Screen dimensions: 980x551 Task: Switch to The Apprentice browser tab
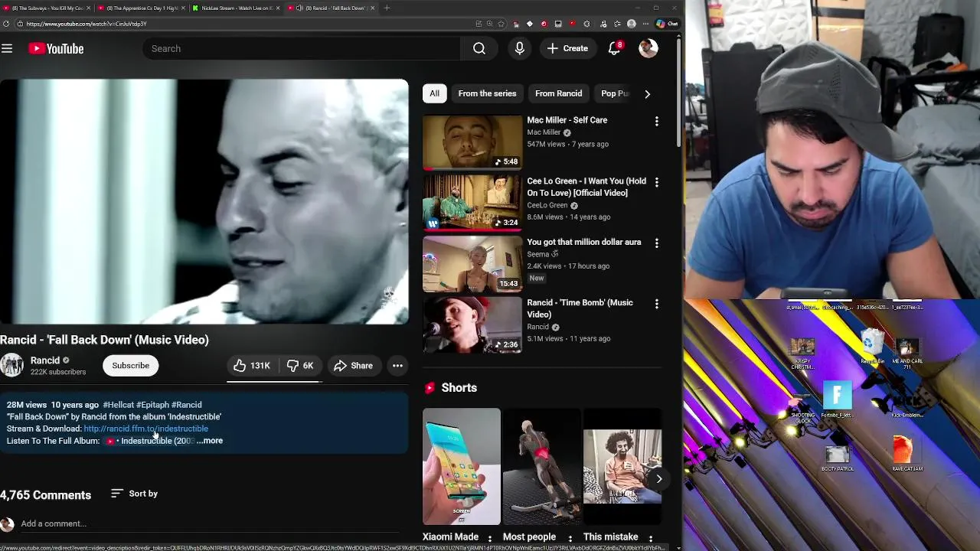coord(140,8)
